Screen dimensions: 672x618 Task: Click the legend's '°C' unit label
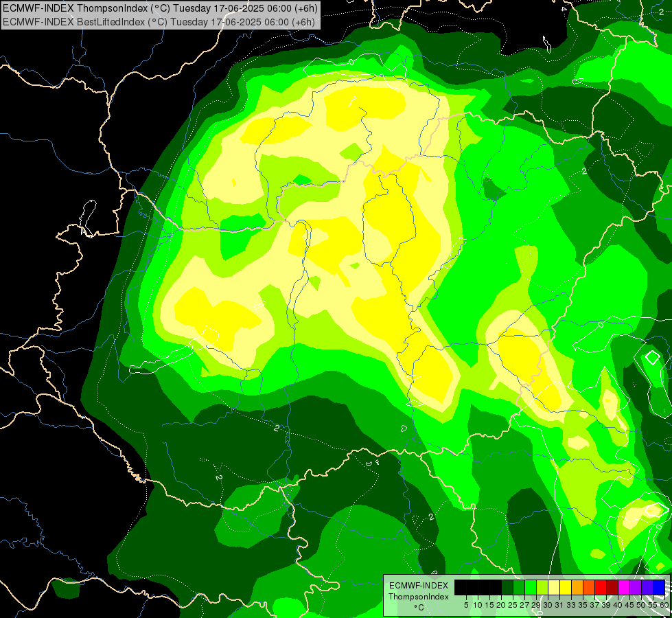pos(419,607)
